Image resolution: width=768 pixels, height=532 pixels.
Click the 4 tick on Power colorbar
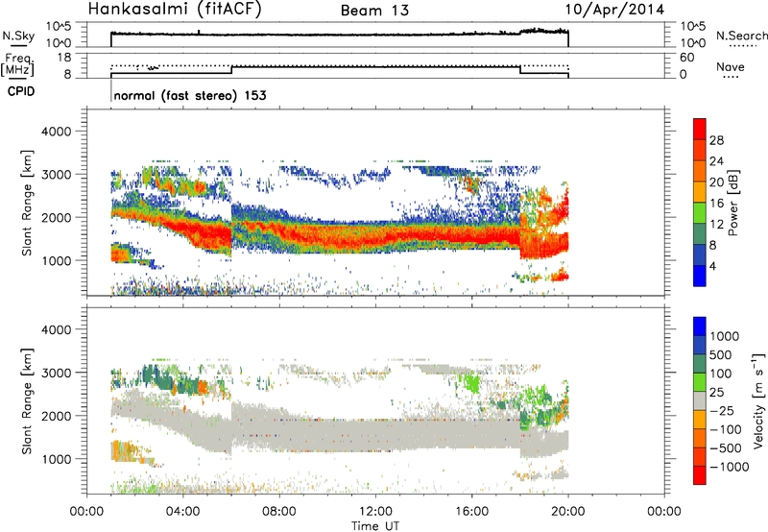tap(712, 267)
